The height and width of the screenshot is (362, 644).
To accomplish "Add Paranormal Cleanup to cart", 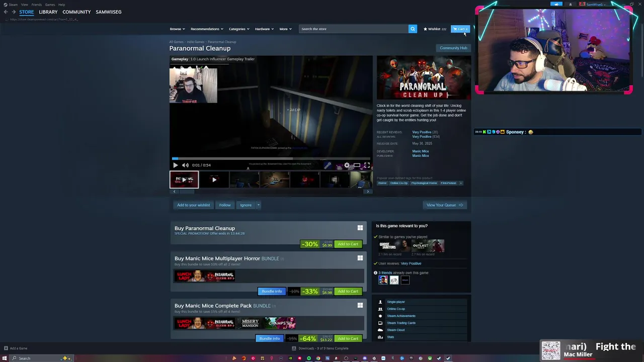I will click(x=348, y=244).
